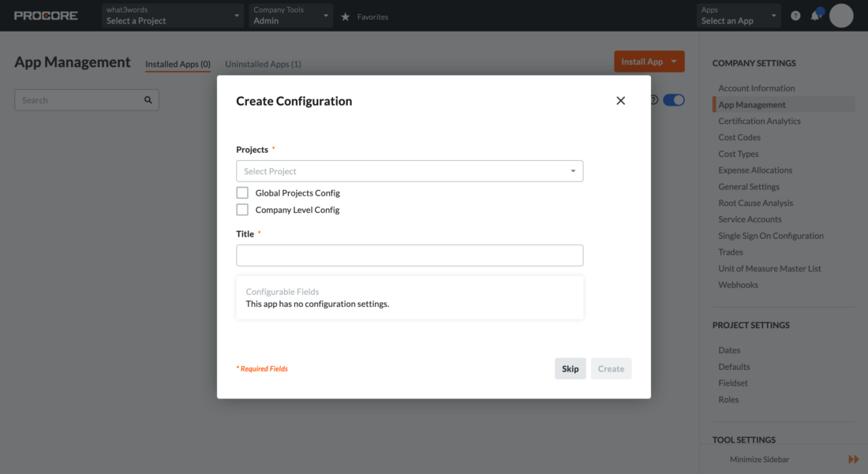Image resolution: width=868 pixels, height=474 pixels.
Task: Open Root Cause Analysis
Action: tap(756, 203)
